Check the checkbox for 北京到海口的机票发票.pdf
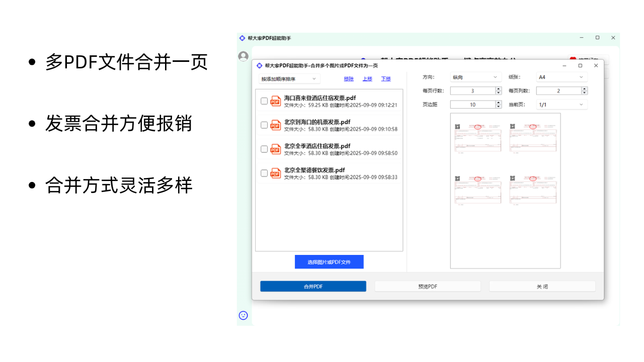Viewport: 644px width, 362px height. pos(264,125)
